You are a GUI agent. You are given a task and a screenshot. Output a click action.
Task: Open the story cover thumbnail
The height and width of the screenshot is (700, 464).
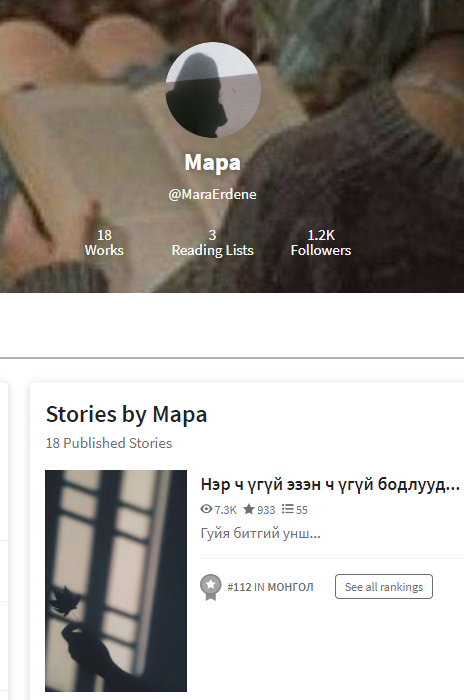pyautogui.click(x=116, y=580)
